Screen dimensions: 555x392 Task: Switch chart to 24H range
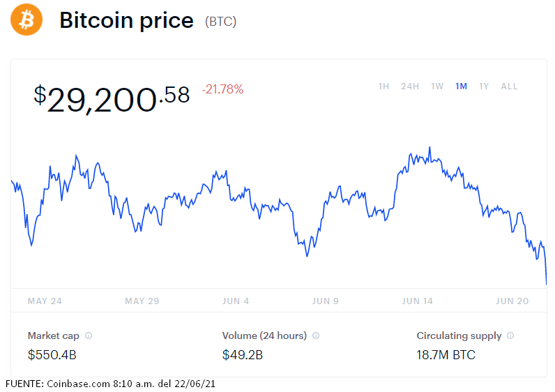(x=410, y=86)
